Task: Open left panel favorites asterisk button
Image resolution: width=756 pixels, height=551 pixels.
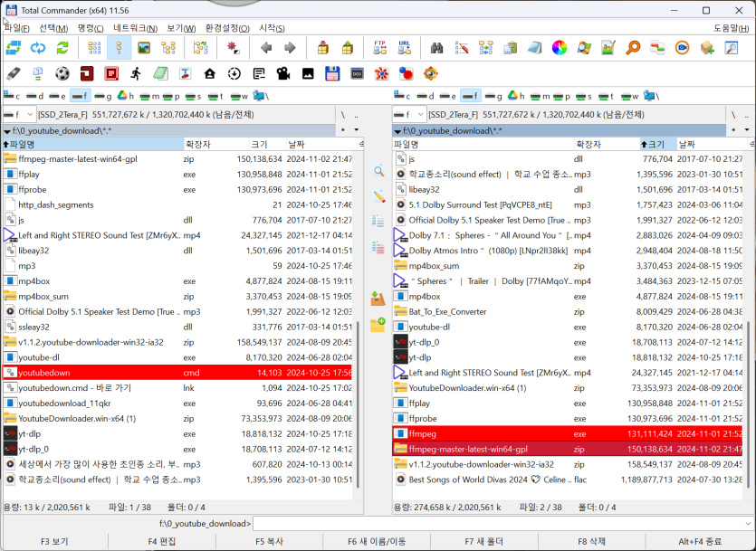Action: (343, 130)
